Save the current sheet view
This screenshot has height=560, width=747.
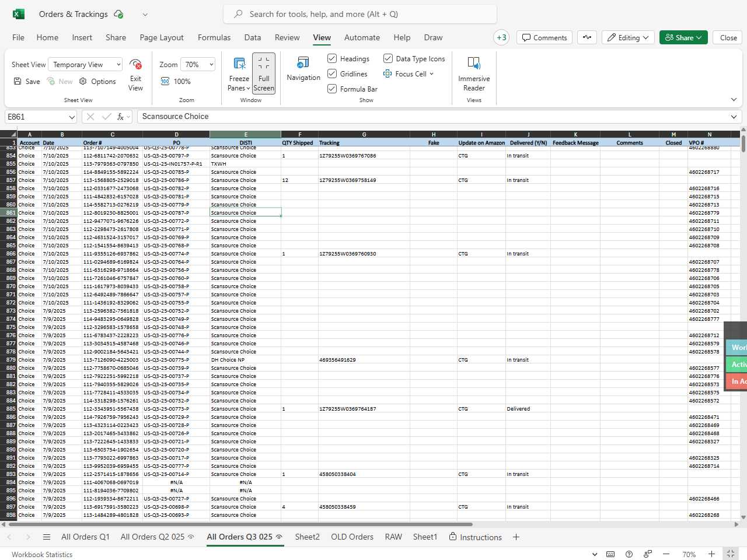click(27, 82)
